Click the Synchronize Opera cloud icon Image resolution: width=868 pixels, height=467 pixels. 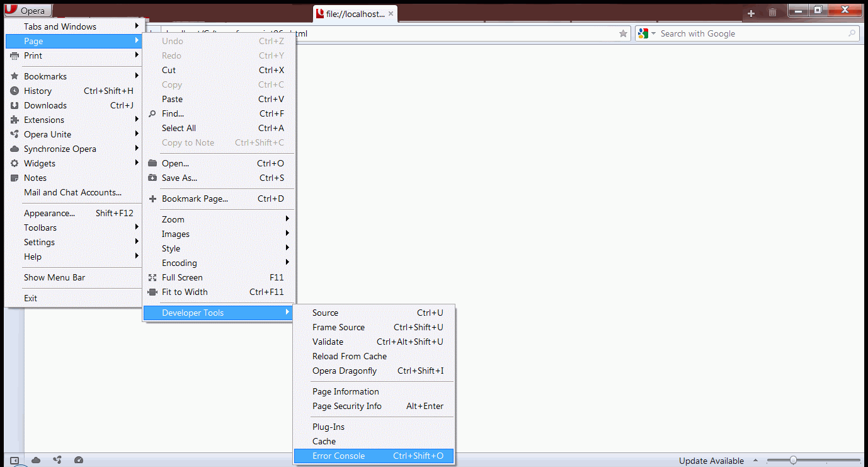coord(14,149)
